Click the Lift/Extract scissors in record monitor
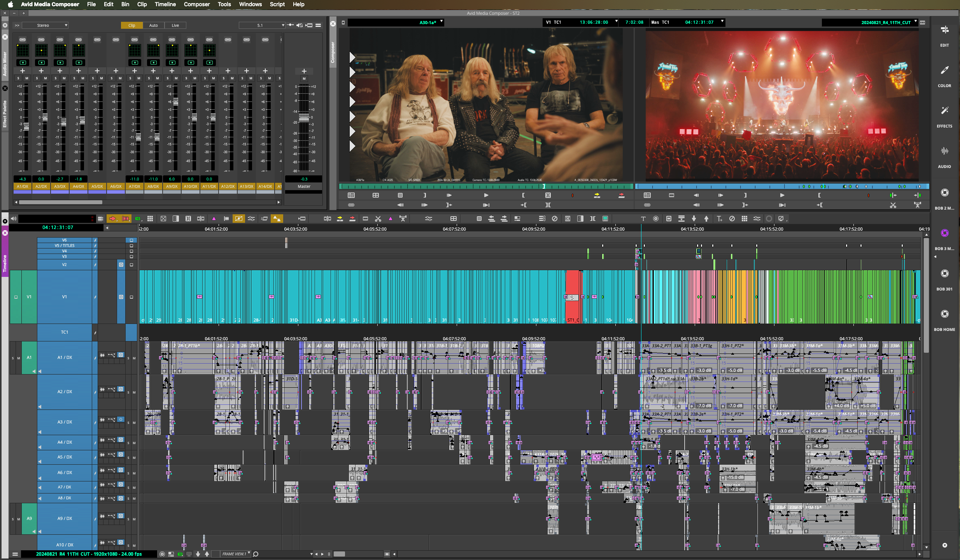 tap(893, 205)
